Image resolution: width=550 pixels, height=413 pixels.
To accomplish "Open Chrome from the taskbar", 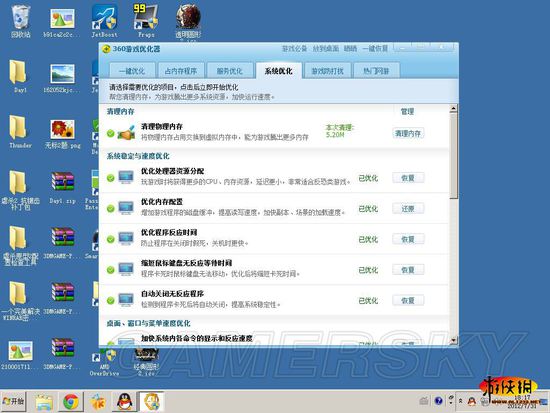I will click(x=71, y=401).
